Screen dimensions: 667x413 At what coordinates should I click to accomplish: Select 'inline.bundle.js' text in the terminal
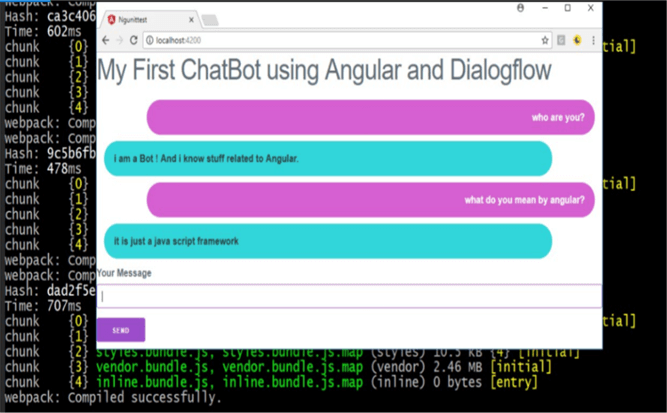point(151,382)
